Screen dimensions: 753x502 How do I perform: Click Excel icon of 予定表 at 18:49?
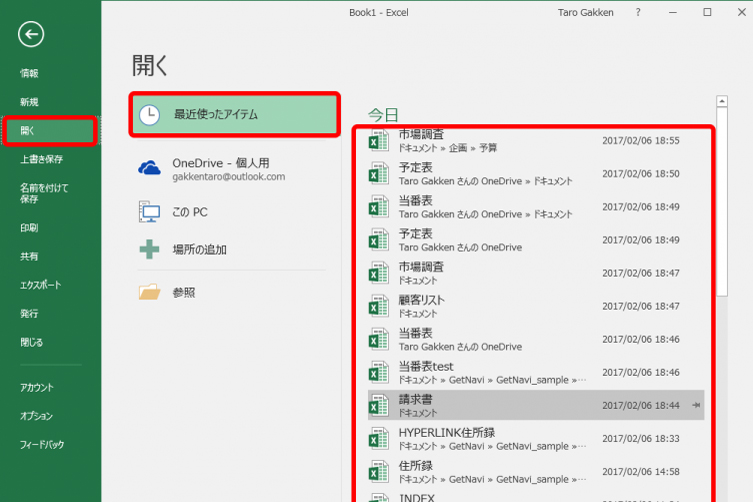379,240
